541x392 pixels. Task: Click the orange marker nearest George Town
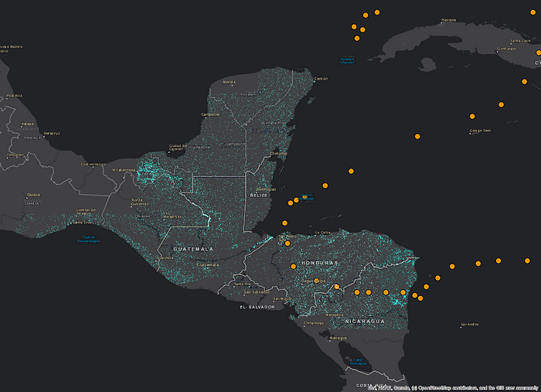point(472,116)
